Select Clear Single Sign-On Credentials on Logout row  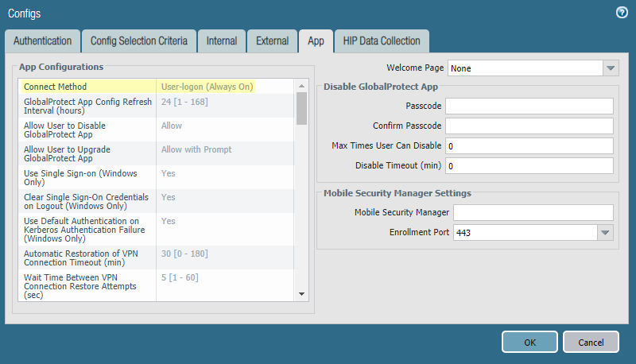pyautogui.click(x=156, y=201)
